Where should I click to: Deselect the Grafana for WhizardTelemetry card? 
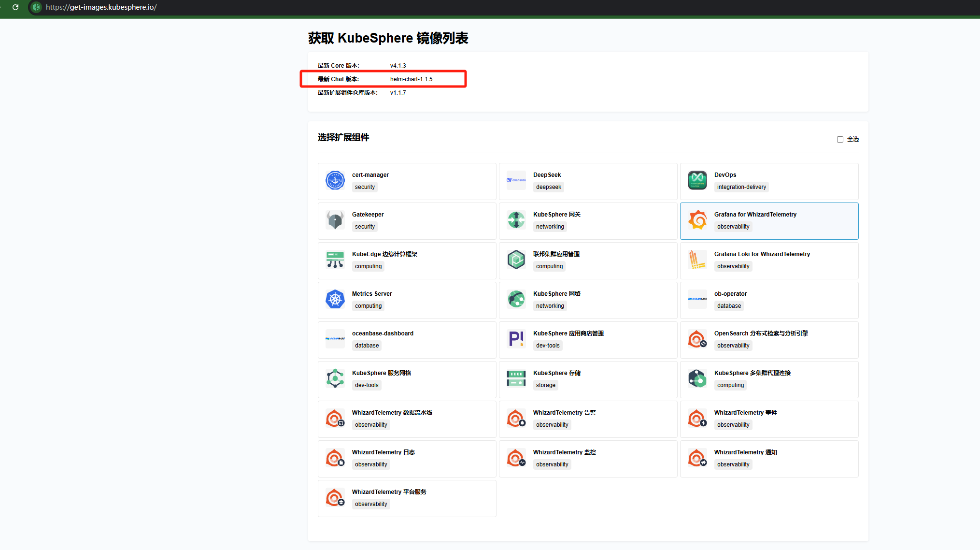[769, 221]
